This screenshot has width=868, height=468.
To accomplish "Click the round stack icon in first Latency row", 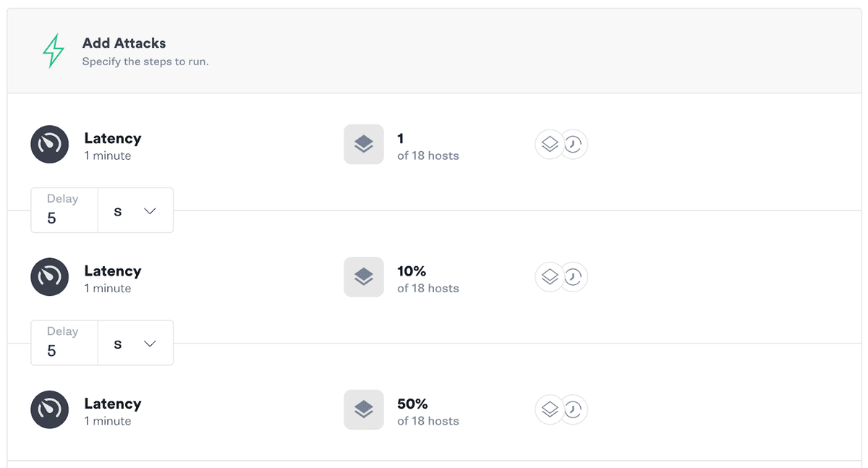I will (x=550, y=145).
